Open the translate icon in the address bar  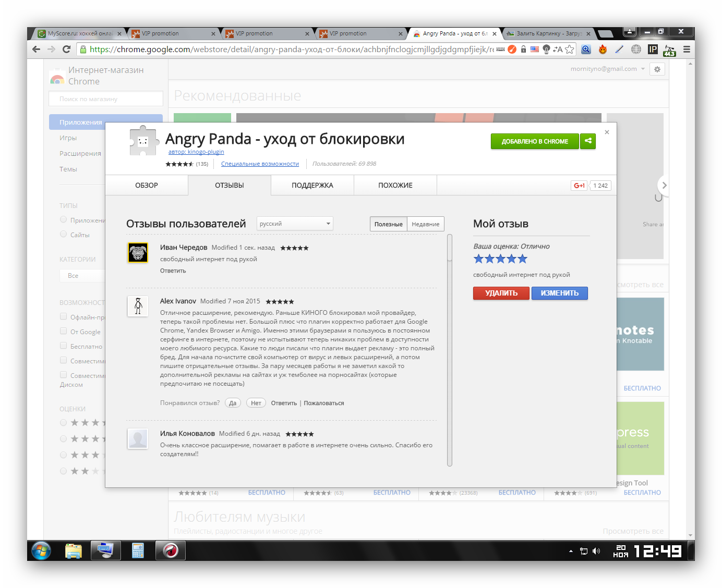(x=558, y=49)
